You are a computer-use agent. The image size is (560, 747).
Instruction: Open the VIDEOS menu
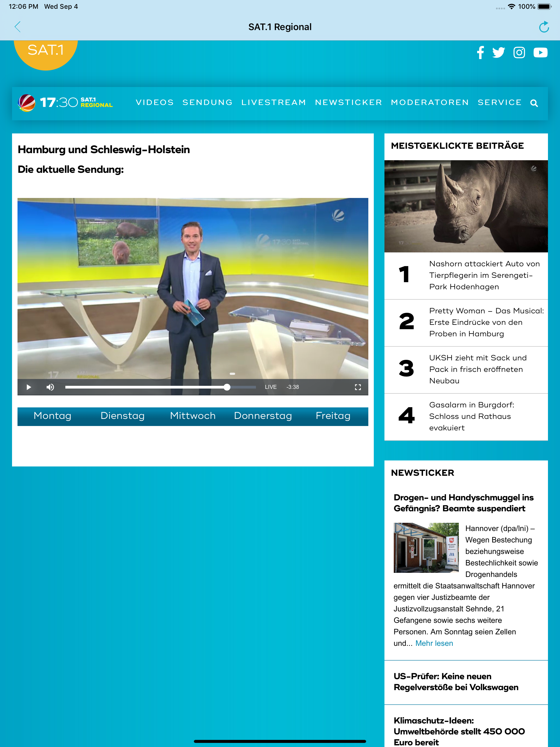[x=155, y=102]
